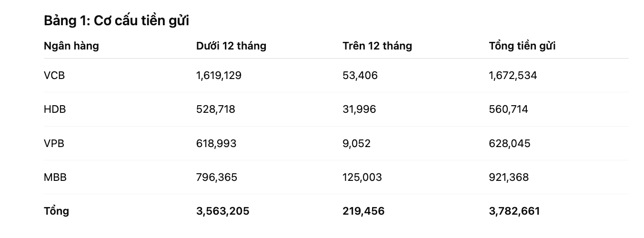Click VCB's total deposit 1,672,534
The image size is (644, 238).
coord(513,75)
